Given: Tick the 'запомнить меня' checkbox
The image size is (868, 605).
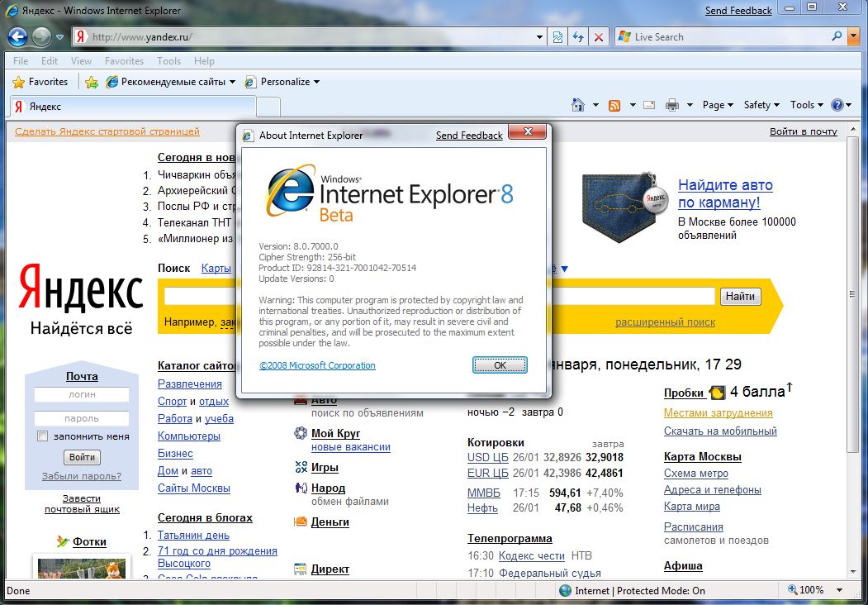Looking at the screenshot, I should coord(43,436).
